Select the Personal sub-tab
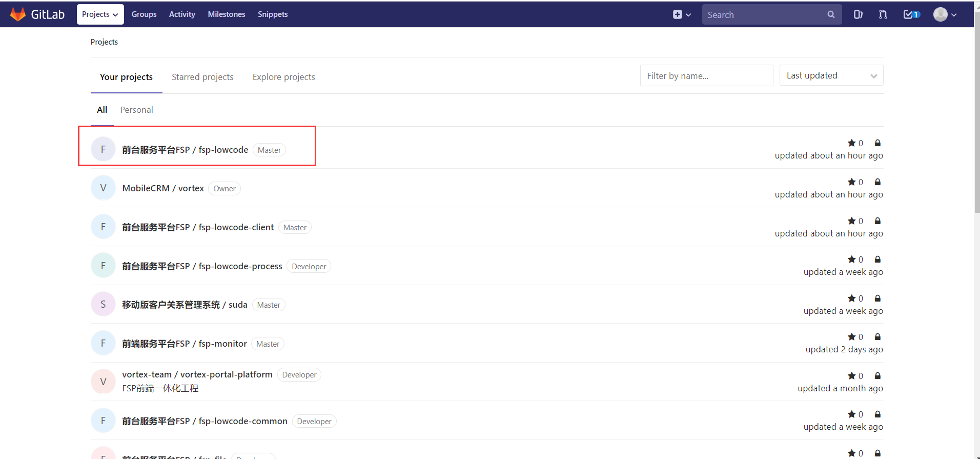This screenshot has height=459, width=980. pos(136,110)
